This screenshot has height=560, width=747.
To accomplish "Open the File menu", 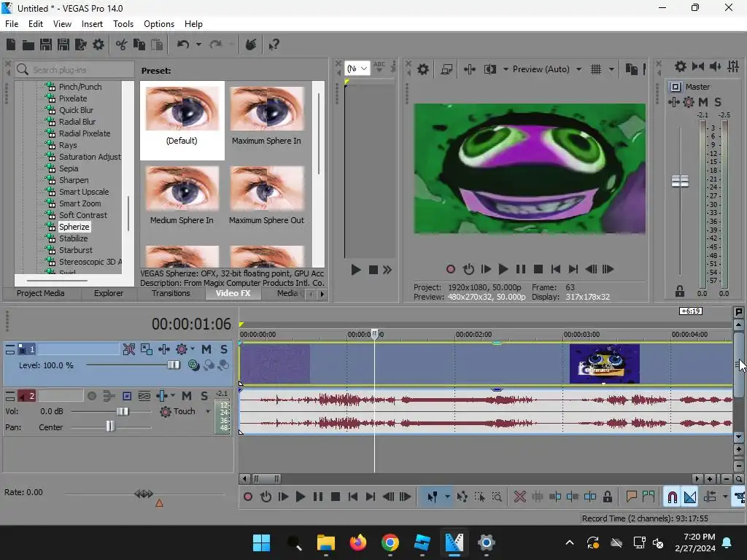I will point(12,24).
